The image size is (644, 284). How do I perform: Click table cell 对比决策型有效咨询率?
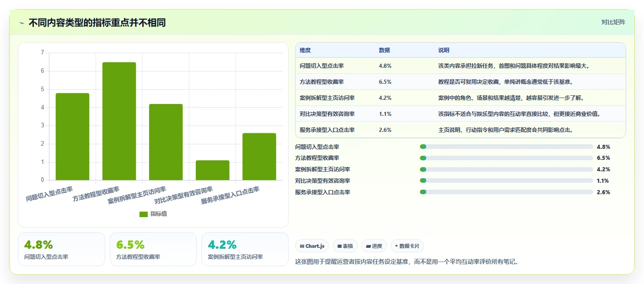point(327,114)
